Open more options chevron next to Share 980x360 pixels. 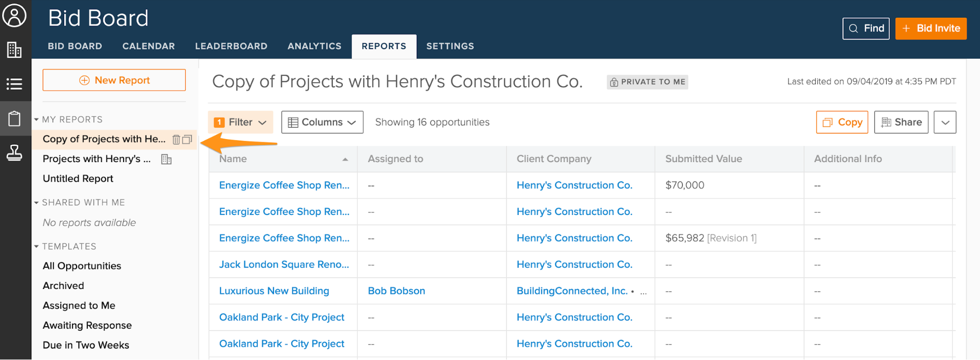pyautogui.click(x=945, y=122)
